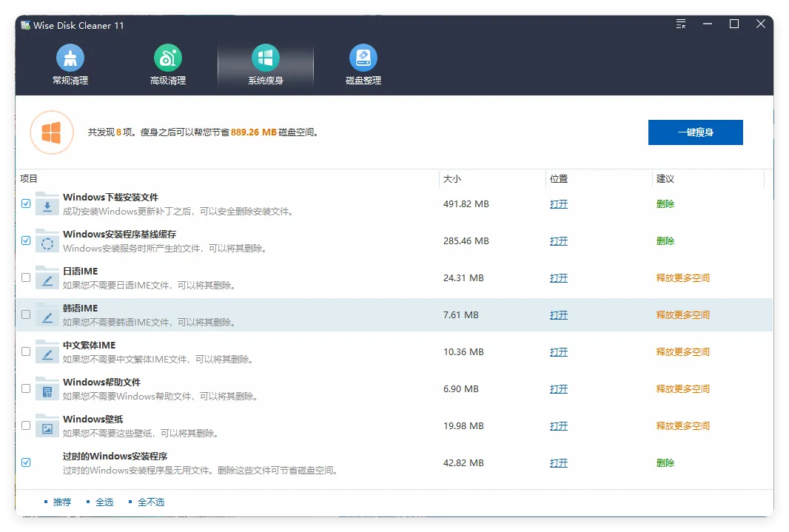Click the 推荐 selection option
789x532 pixels.
(x=61, y=501)
